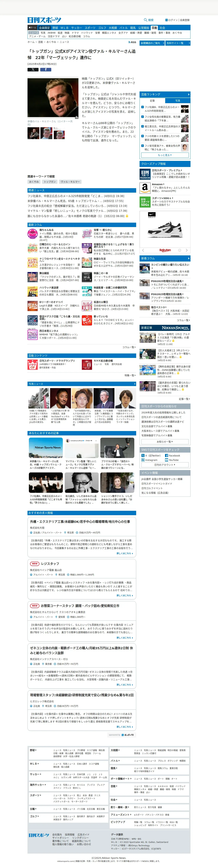Open the 有料サイト一覧 dropdown
This screenshot has width=218, height=868.
pyautogui.click(x=178, y=43)
